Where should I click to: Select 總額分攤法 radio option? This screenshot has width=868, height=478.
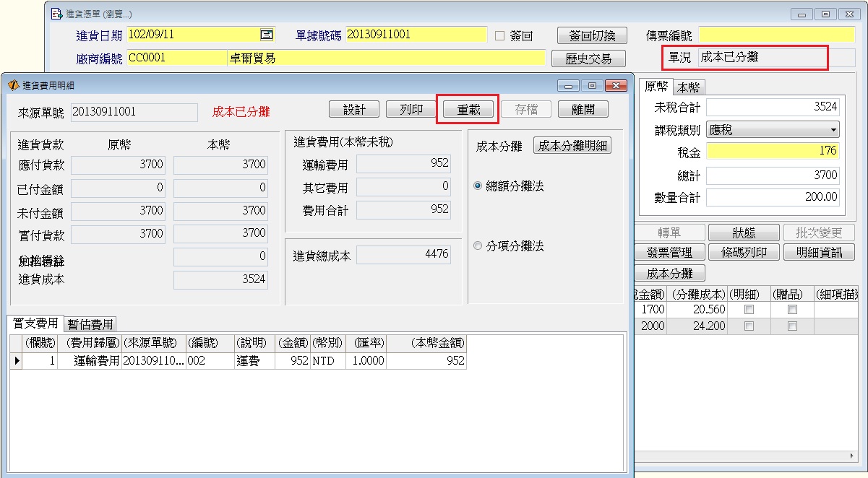click(x=477, y=186)
